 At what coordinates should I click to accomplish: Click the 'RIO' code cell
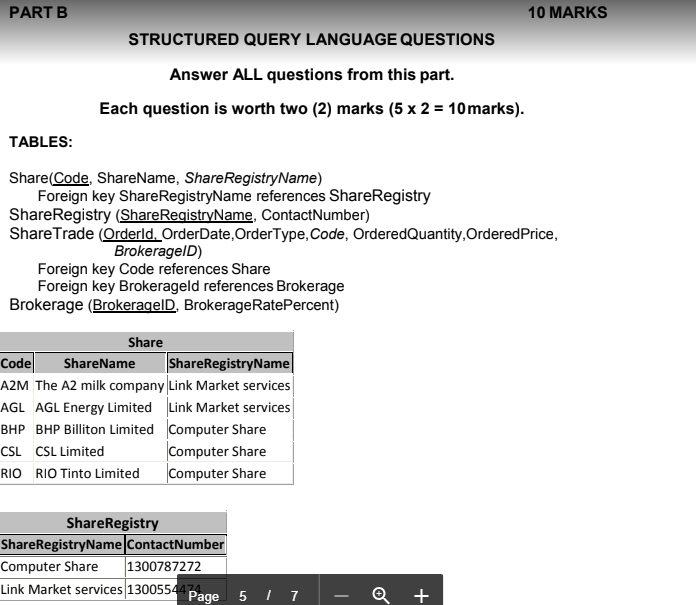point(11,474)
